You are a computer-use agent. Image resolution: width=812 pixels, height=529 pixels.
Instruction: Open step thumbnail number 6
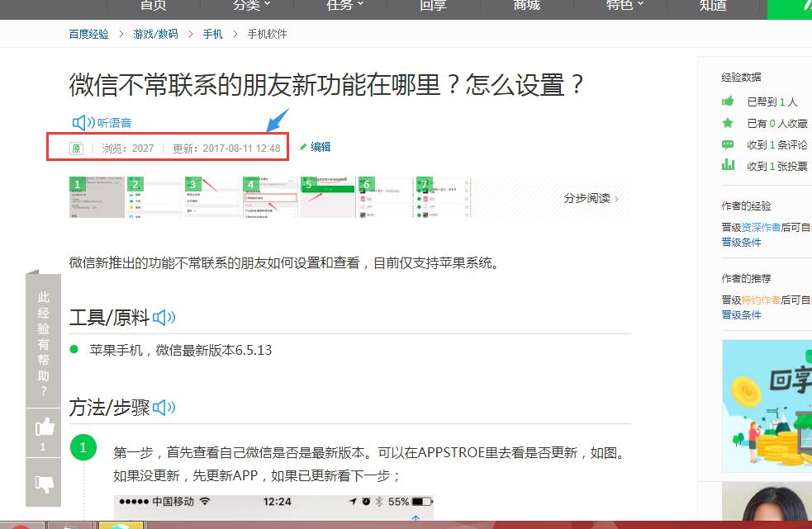(x=386, y=197)
